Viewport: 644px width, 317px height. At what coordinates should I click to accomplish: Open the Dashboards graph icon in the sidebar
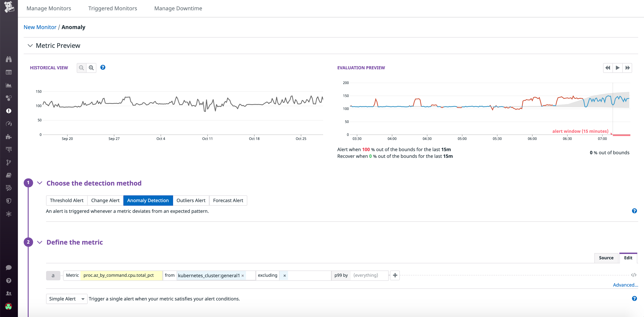[9, 85]
